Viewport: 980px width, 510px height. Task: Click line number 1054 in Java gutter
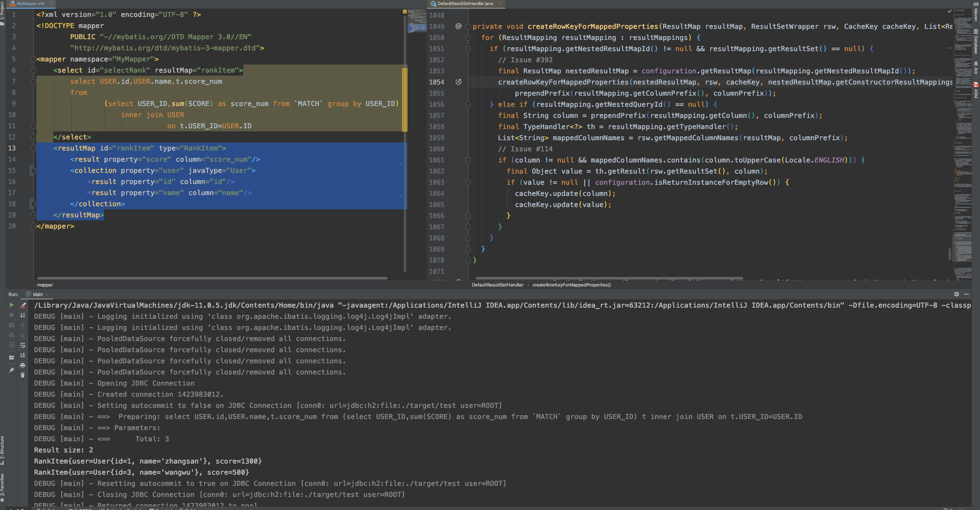click(436, 82)
